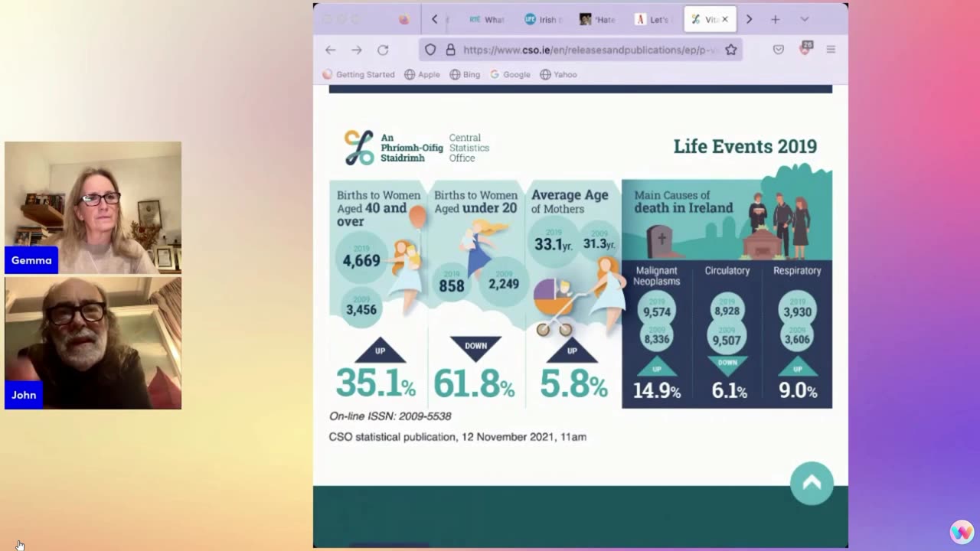Switch to the 'Hate' tab
This screenshot has width=980, height=551.
point(598,19)
